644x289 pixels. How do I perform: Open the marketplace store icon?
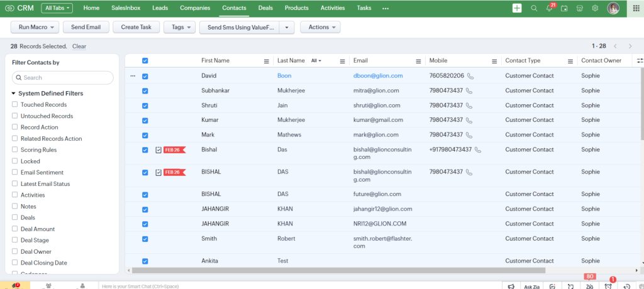tap(579, 8)
